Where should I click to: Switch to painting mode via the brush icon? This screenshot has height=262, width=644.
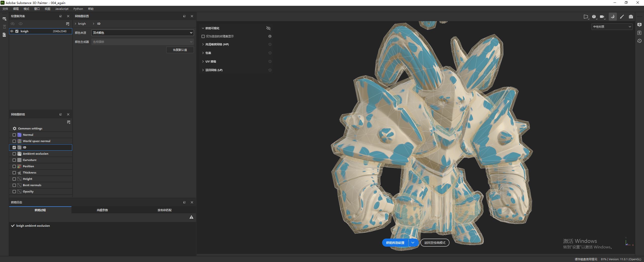[x=622, y=17]
